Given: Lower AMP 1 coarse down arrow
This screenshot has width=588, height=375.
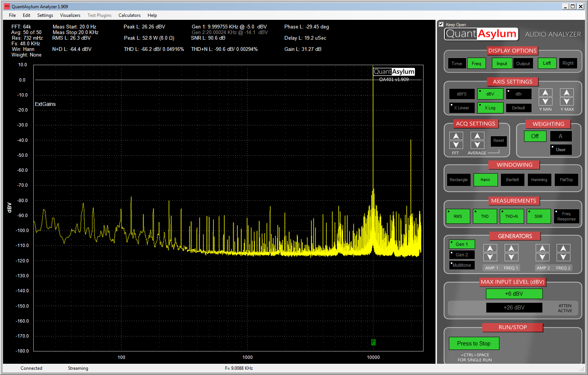Looking at the screenshot, I should [x=490, y=257].
